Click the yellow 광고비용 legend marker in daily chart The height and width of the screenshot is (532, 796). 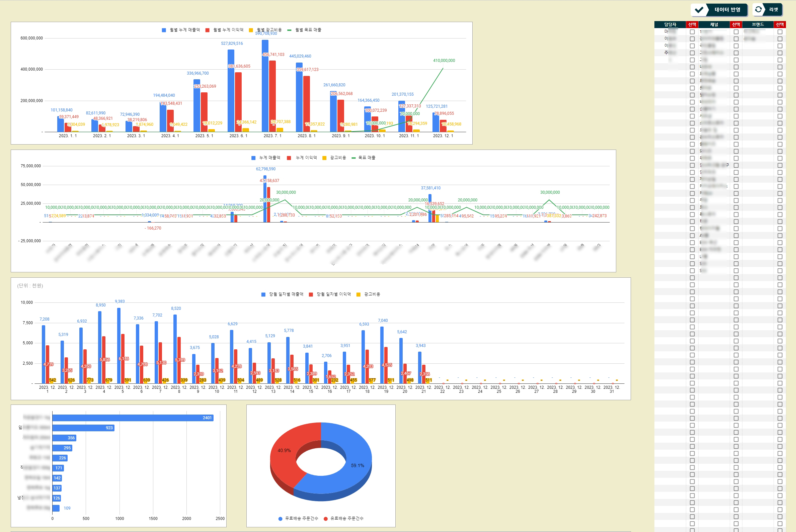[359, 294]
